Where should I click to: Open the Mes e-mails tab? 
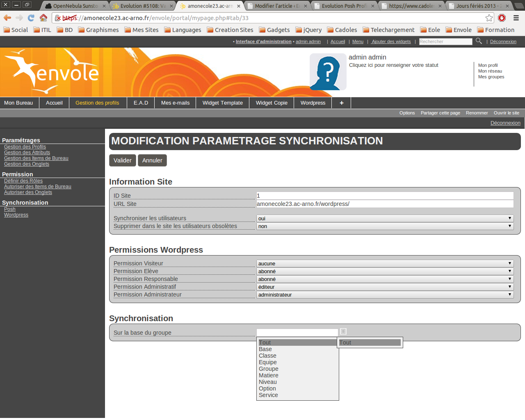pos(175,103)
